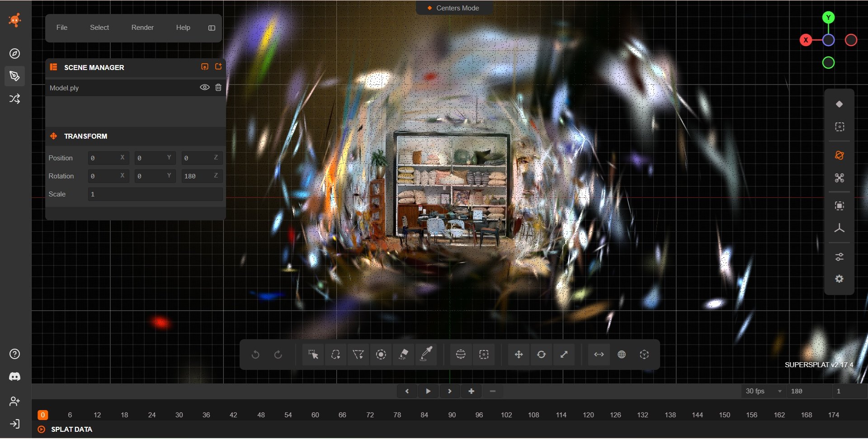Viewport: 868px width, 439px height.
Task: Activate the Rotate transform tool
Action: point(541,355)
